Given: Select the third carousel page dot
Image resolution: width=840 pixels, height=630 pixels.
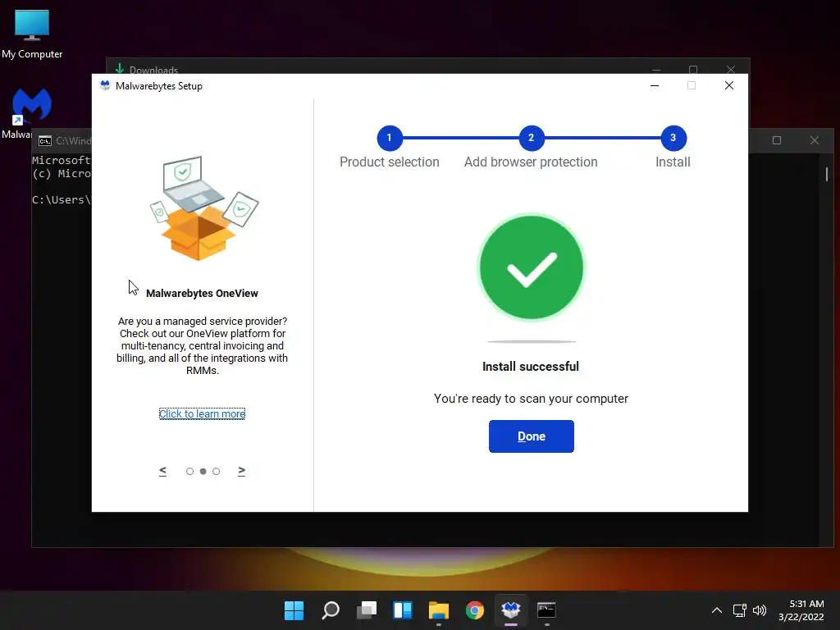Looking at the screenshot, I should click(x=217, y=472).
